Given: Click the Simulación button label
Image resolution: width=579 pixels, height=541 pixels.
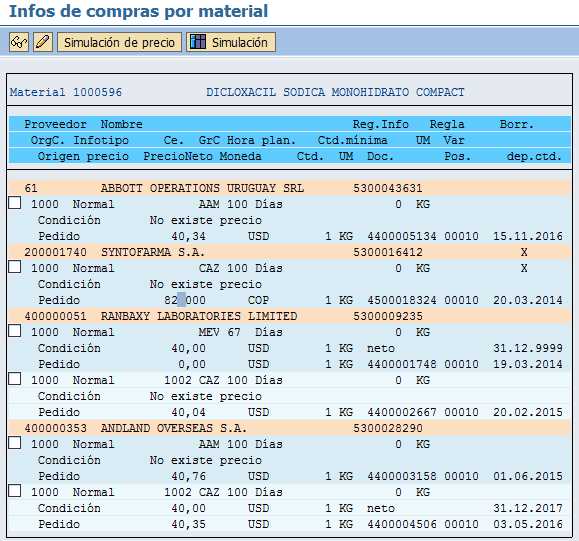Looking at the screenshot, I should point(240,42).
